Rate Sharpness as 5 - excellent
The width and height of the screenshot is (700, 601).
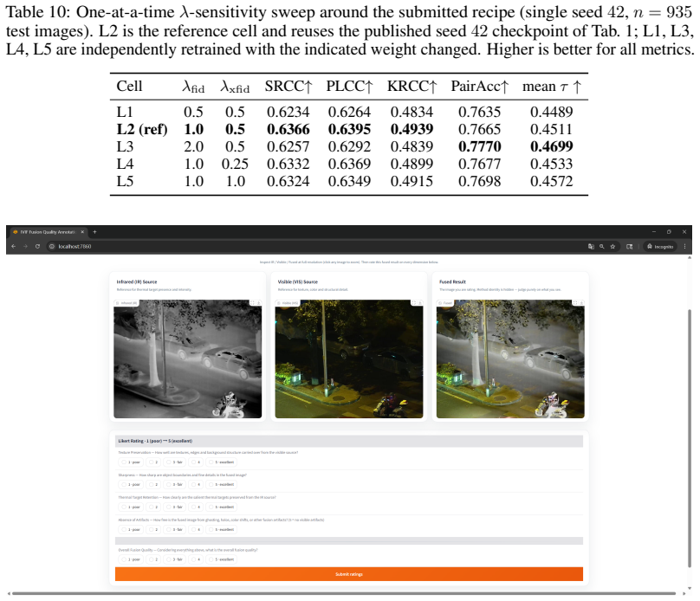pos(222,485)
